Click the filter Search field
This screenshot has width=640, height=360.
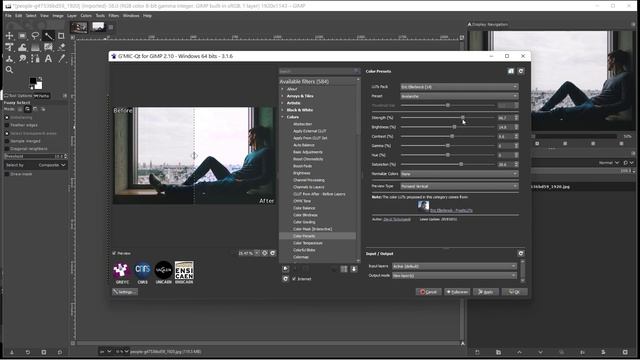(x=319, y=71)
